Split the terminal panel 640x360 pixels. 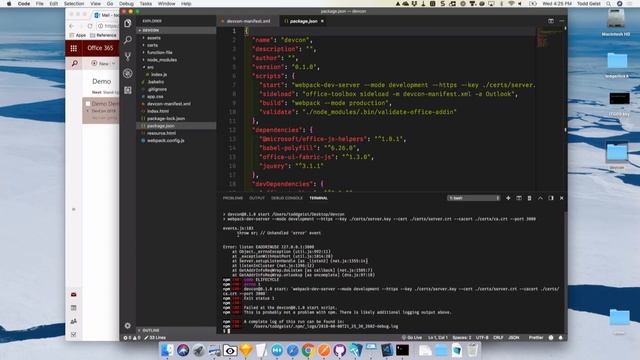tap(519, 198)
